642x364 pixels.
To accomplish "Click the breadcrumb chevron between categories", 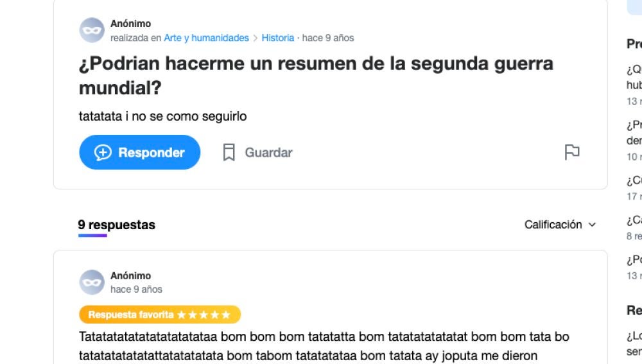I will click(255, 38).
